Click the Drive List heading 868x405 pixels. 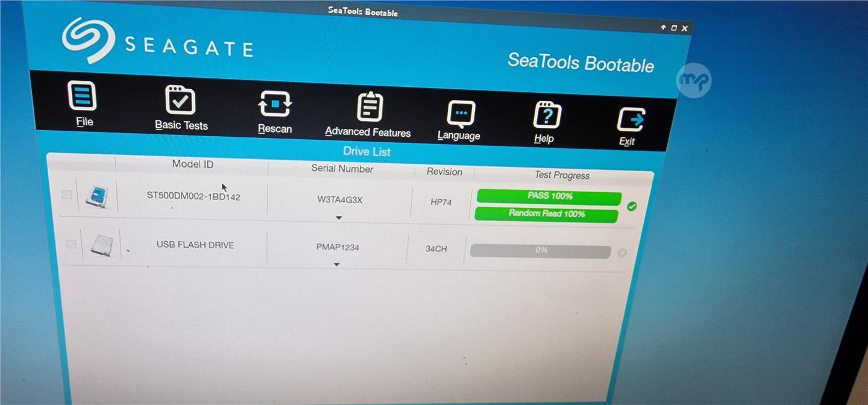pos(366,151)
